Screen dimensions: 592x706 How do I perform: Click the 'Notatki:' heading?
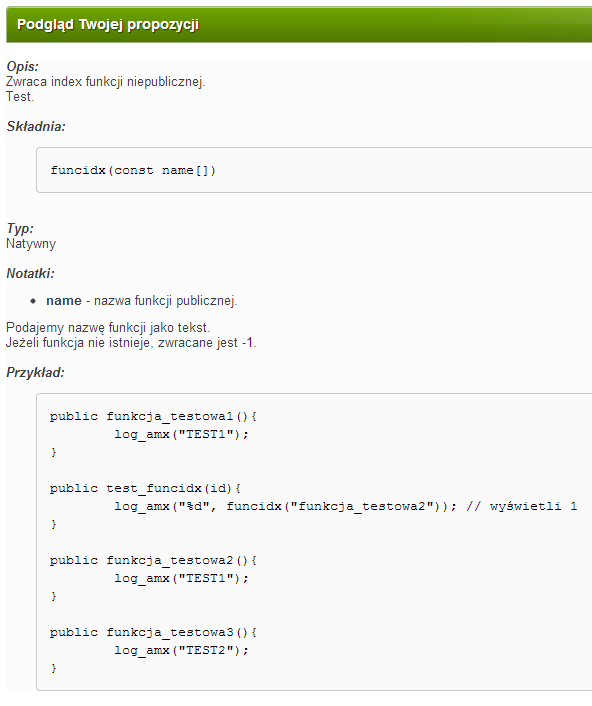pyautogui.click(x=30, y=273)
